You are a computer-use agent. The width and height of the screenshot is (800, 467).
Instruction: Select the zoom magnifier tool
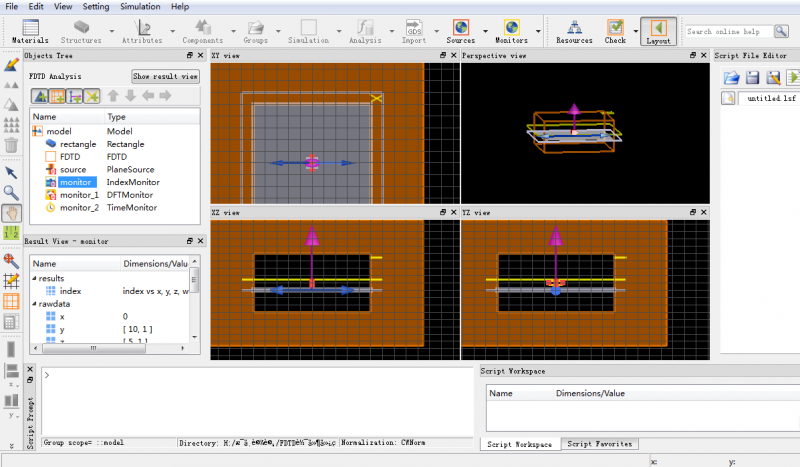12,192
